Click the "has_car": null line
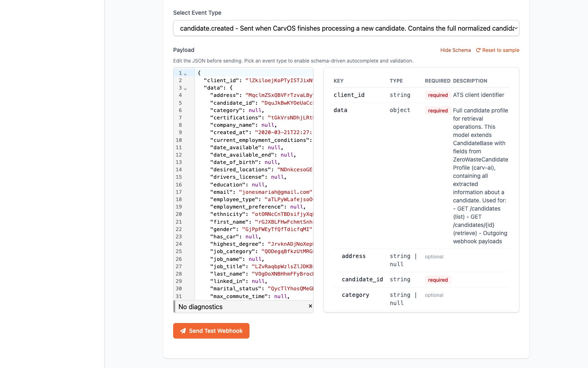 tap(254, 237)
